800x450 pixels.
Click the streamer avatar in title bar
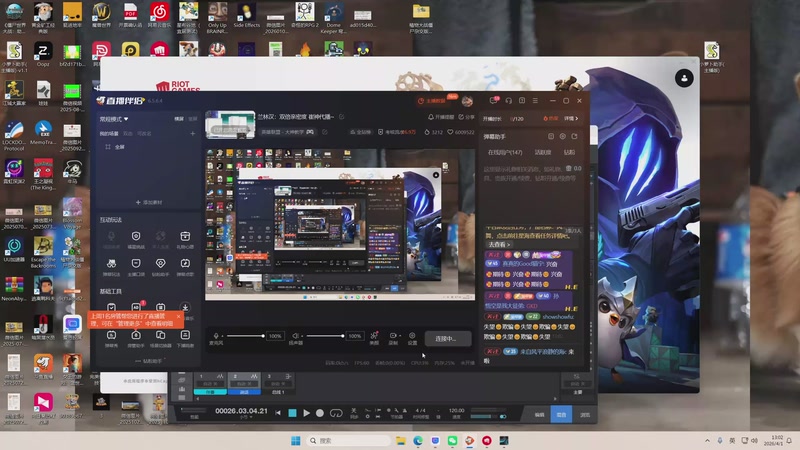click(x=467, y=101)
